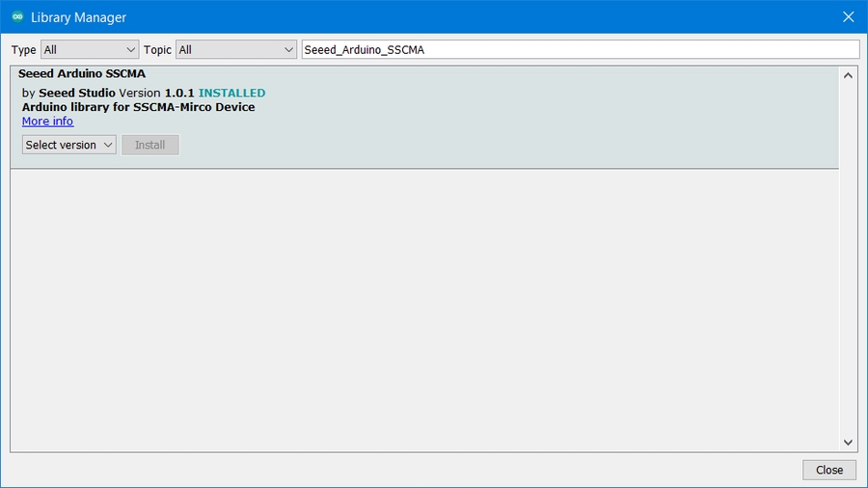Click the Type label beside the filter
This screenshot has height=488, width=868.
[23, 50]
